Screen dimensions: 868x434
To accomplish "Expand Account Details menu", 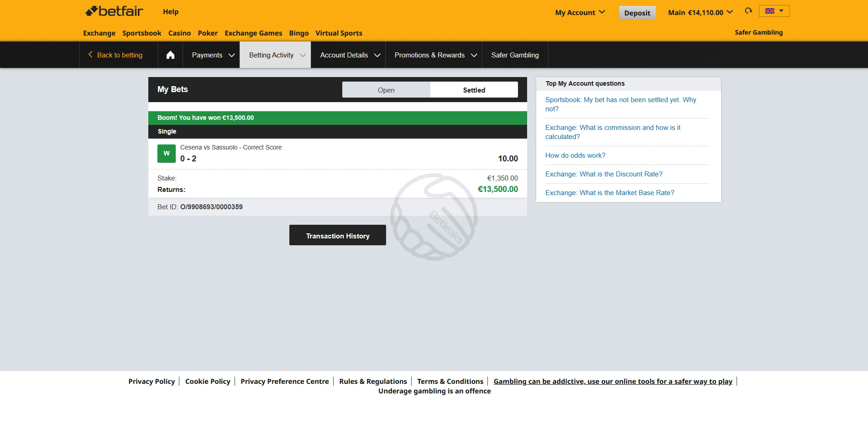I will (x=348, y=55).
